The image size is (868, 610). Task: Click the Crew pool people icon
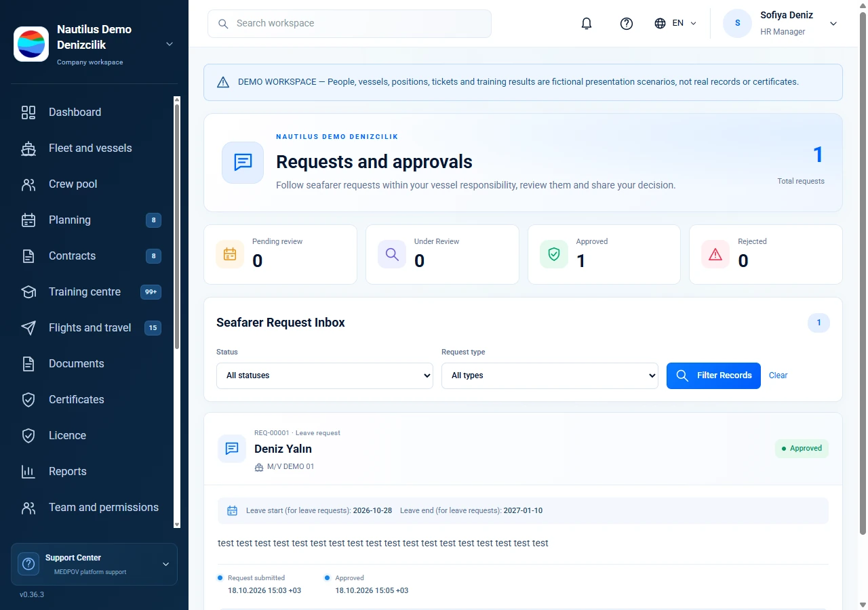(x=28, y=184)
